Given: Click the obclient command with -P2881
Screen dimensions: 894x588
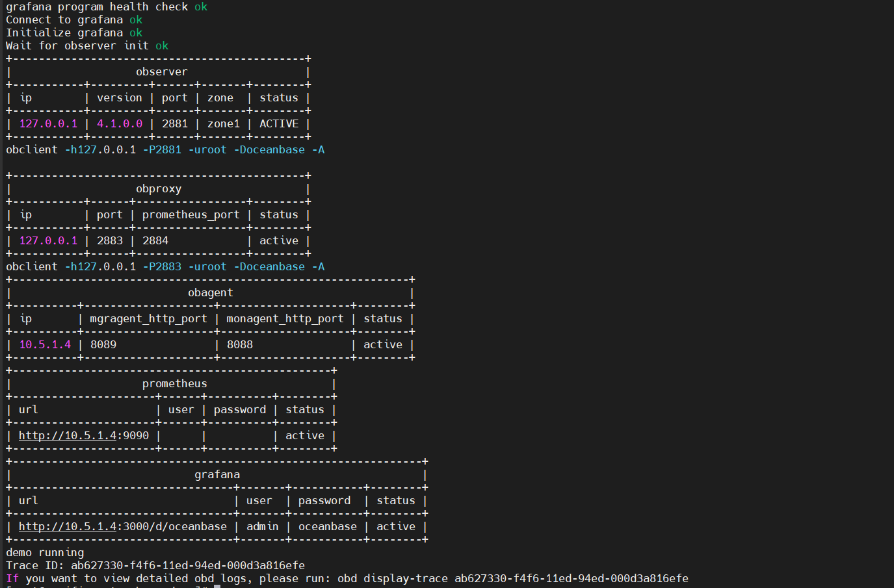Looking at the screenshot, I should point(165,150).
